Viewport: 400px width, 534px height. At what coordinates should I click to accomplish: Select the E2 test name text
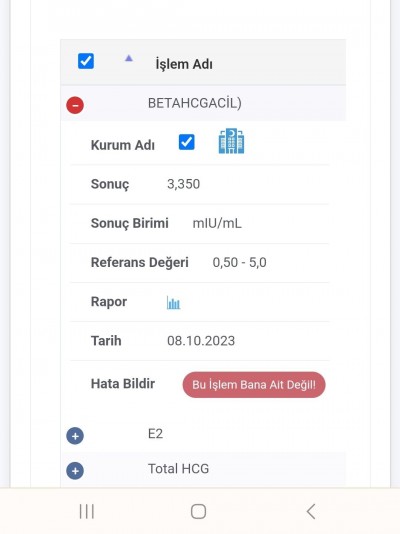[x=155, y=434]
